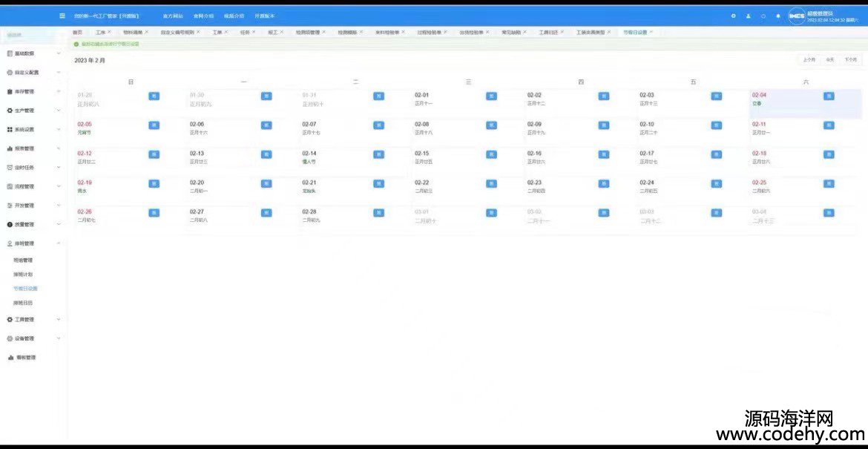Click the 基础数据 document icon

pos(10,53)
